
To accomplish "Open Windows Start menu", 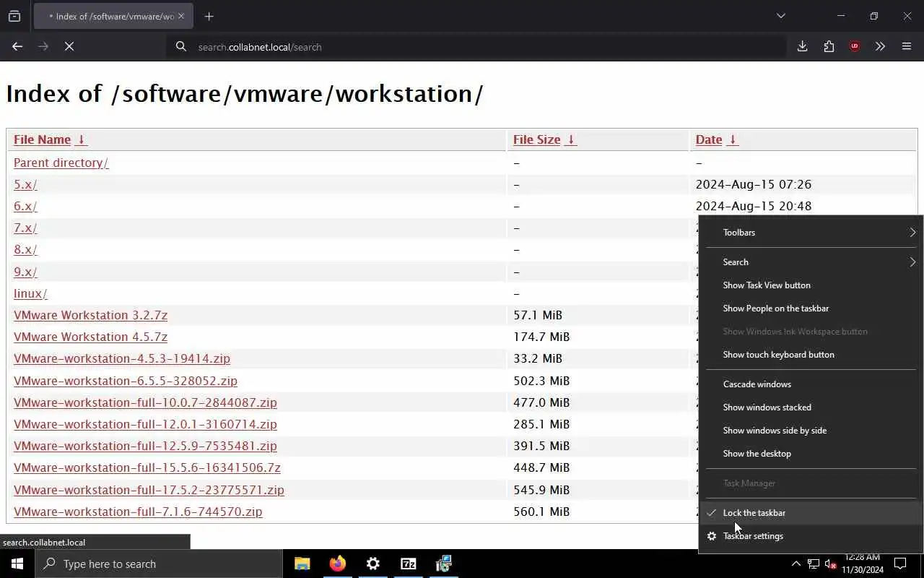I will pos(17,564).
